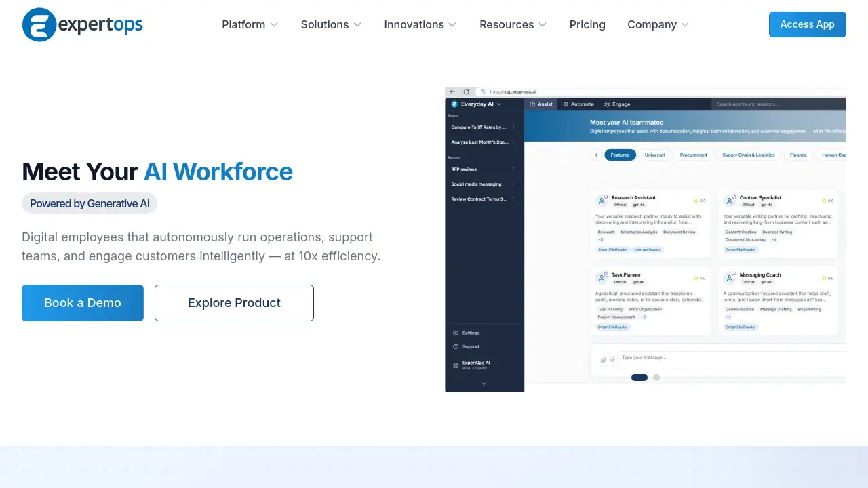868x488 pixels.
Task: Open options for Review Contract Terms session
Action: [x=513, y=199]
